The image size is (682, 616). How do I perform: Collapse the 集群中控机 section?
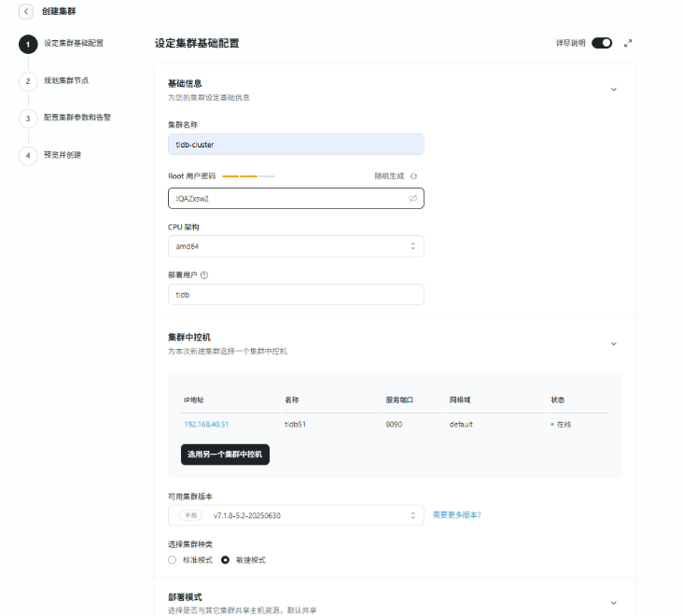(613, 343)
